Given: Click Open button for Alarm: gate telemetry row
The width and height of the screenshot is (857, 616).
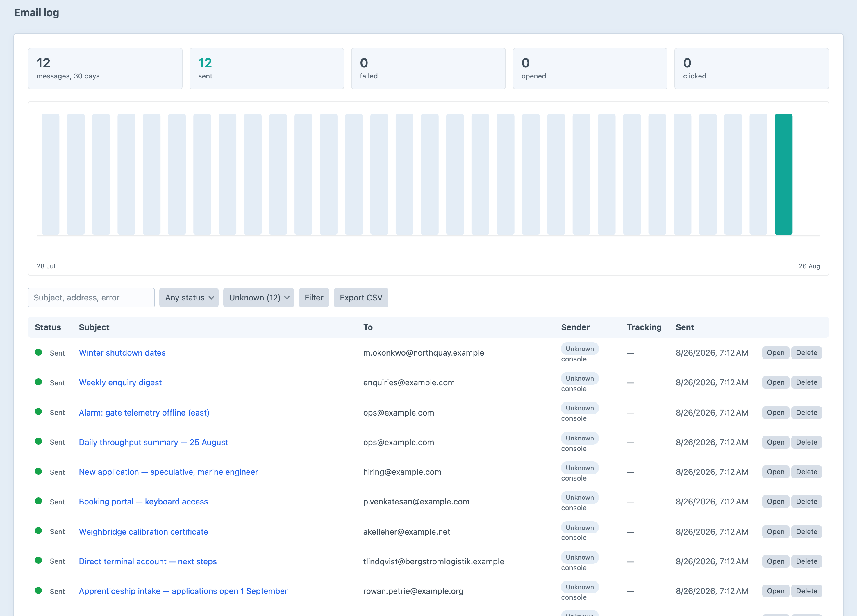Looking at the screenshot, I should point(775,413).
